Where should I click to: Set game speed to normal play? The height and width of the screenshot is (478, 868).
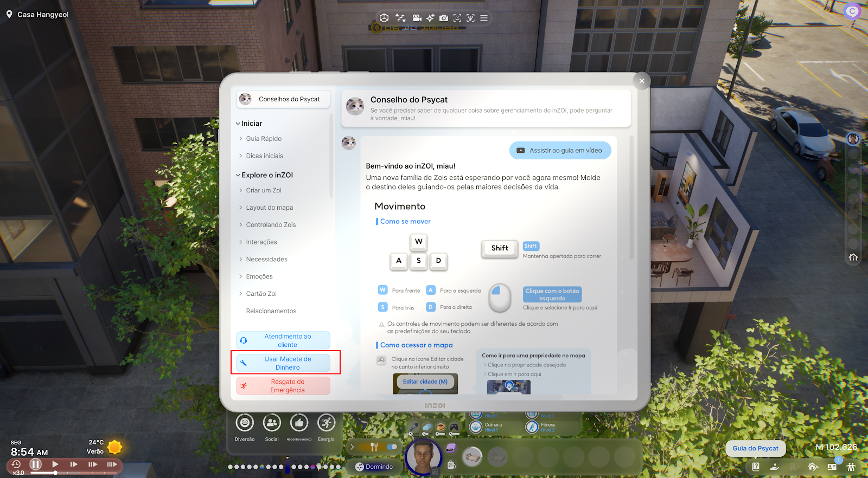tap(55, 464)
